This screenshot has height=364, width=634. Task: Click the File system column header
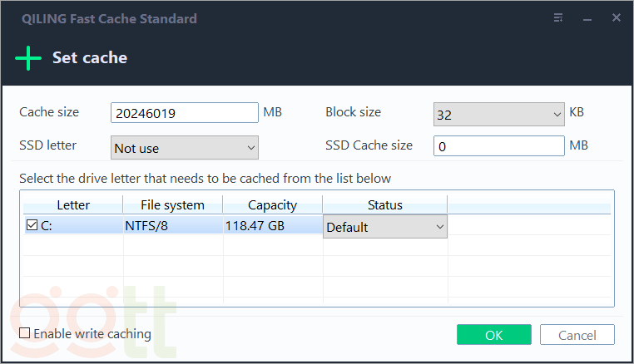point(172,204)
